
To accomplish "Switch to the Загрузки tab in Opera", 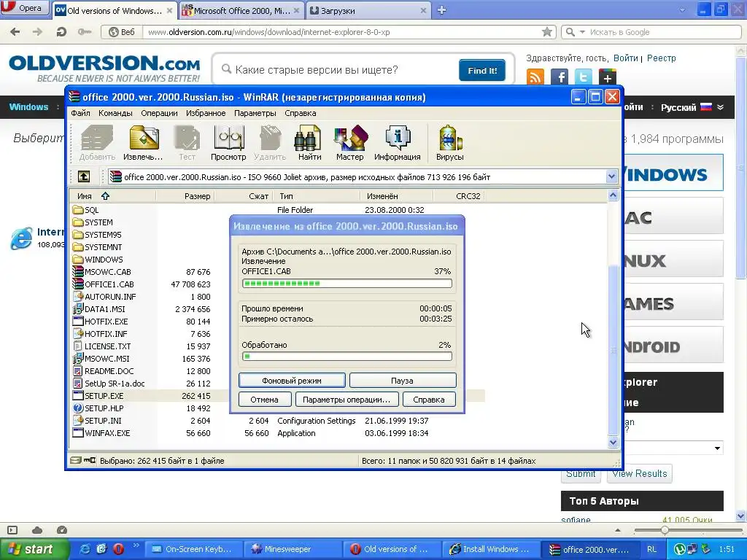I will pyautogui.click(x=368, y=10).
